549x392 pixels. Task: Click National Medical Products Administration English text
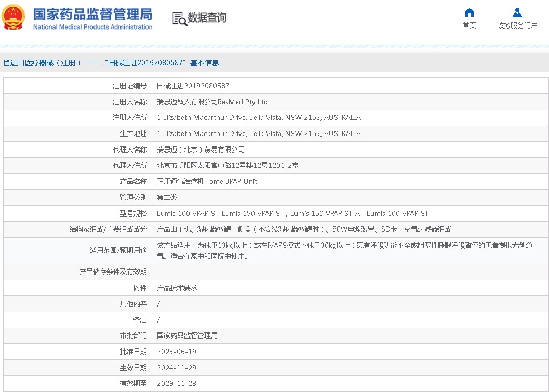[x=92, y=27]
